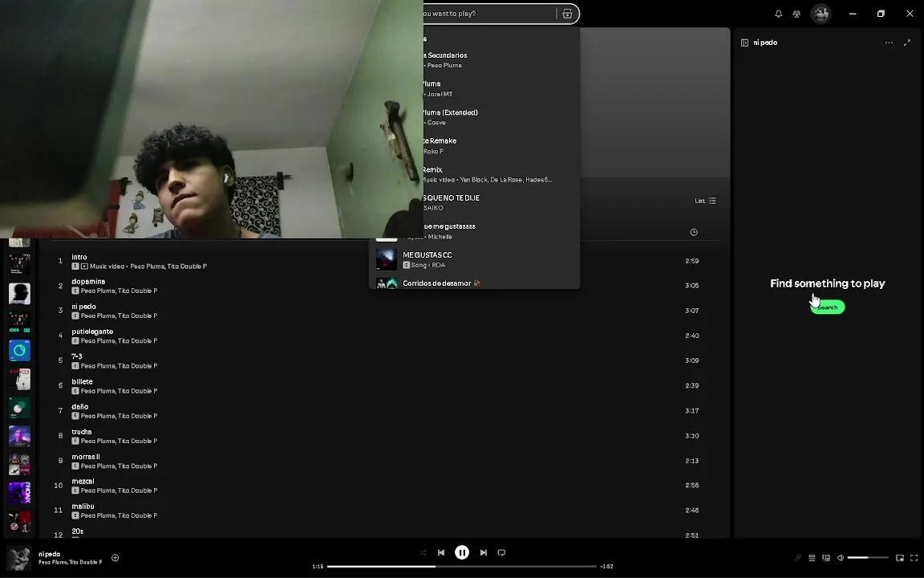Viewport: 924px width, 578px height.
Task: Select the 'Secundarios' Peso Pluma search result
Action: pos(500,60)
